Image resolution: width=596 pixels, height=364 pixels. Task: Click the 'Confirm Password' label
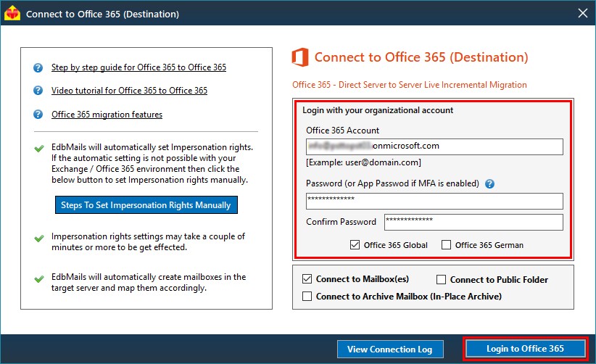[x=341, y=222]
